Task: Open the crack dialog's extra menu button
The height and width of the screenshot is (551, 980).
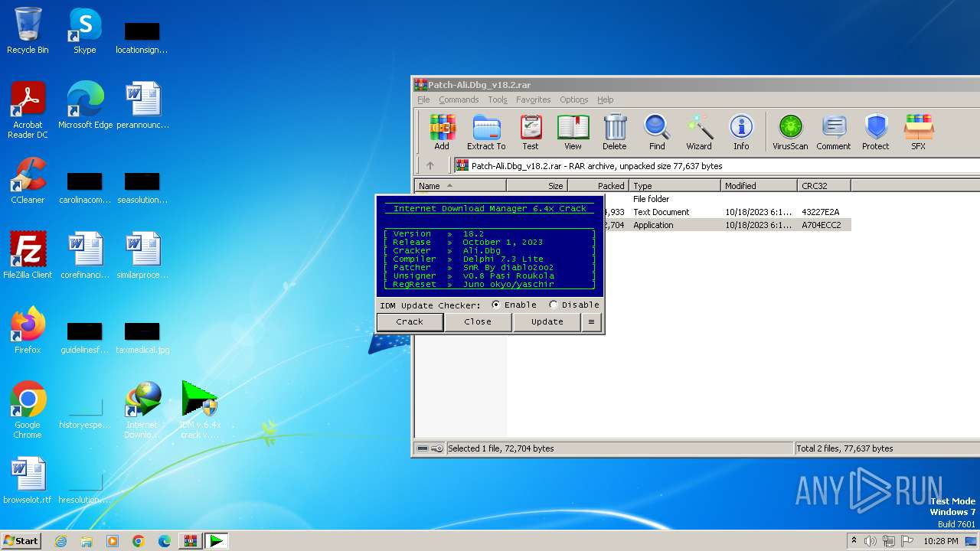Action: point(591,322)
